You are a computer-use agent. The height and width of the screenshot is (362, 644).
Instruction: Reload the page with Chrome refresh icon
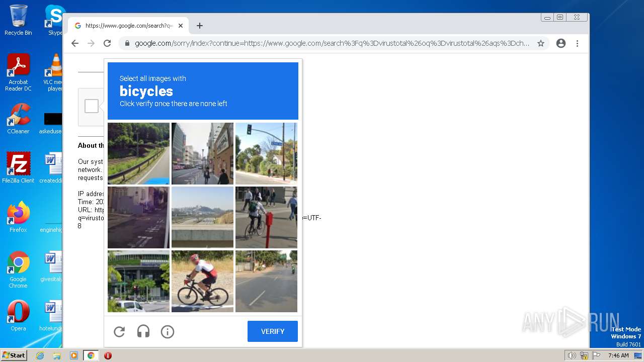[x=107, y=43]
